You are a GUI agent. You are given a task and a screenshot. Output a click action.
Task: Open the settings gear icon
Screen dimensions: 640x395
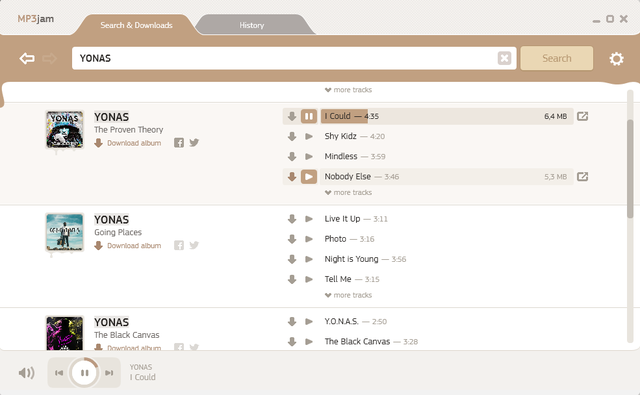coord(616,59)
